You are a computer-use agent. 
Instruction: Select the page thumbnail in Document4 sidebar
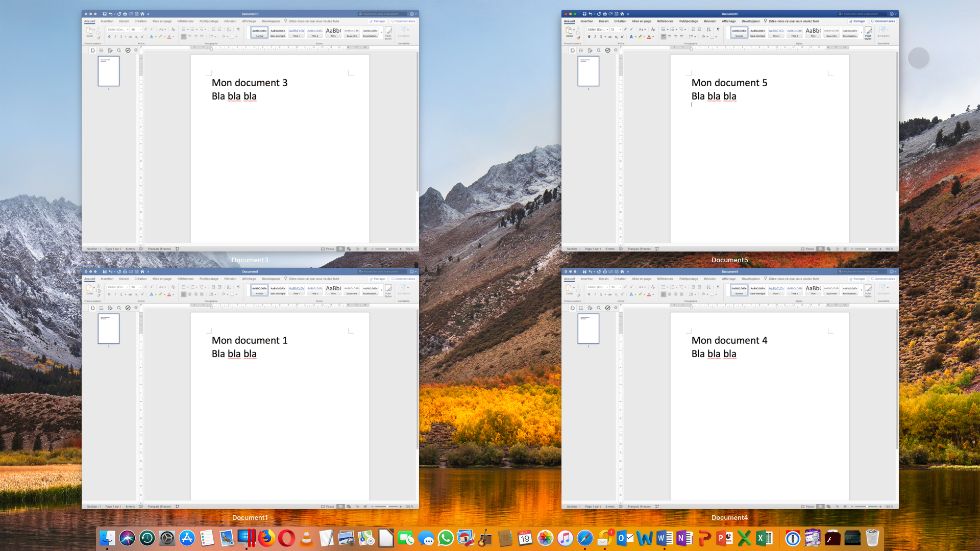click(588, 329)
